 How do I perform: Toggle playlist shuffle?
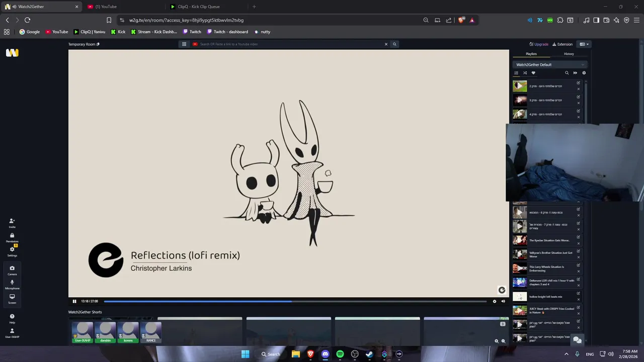pyautogui.click(x=525, y=73)
